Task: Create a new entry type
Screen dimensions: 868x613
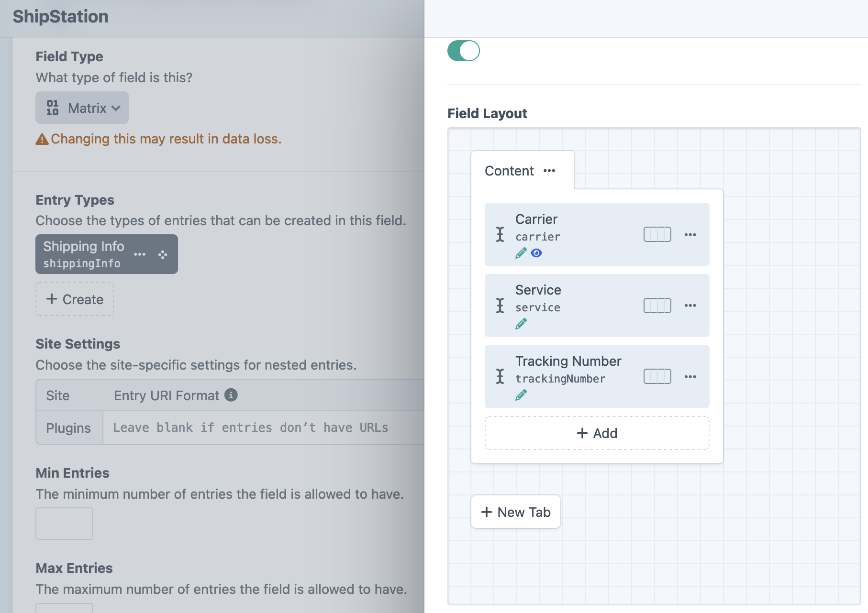Action: (x=75, y=299)
